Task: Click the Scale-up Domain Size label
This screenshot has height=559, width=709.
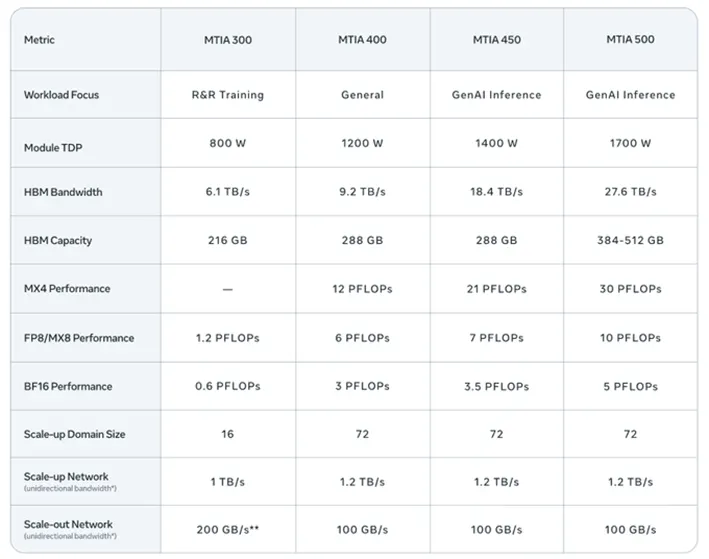Action: coord(73,435)
